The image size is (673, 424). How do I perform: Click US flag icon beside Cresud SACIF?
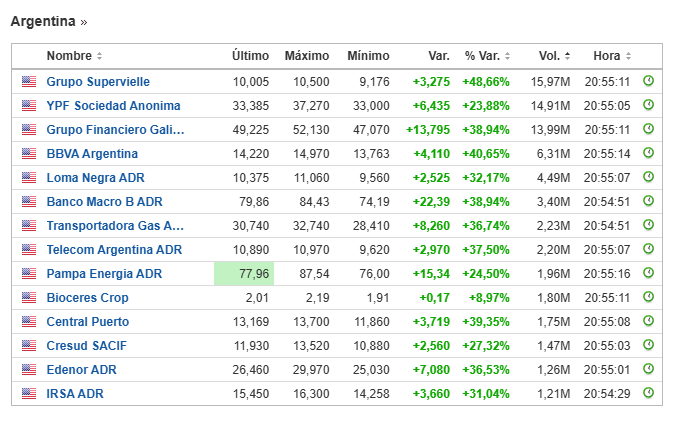[x=29, y=346]
